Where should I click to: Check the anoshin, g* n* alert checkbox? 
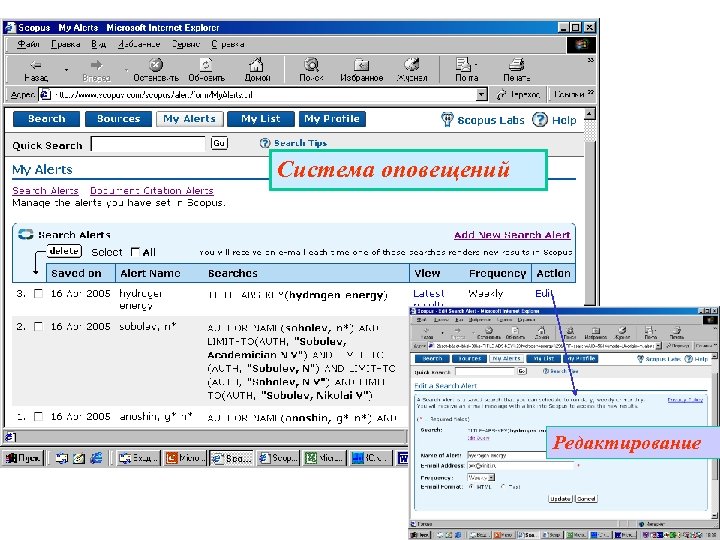[x=39, y=417]
